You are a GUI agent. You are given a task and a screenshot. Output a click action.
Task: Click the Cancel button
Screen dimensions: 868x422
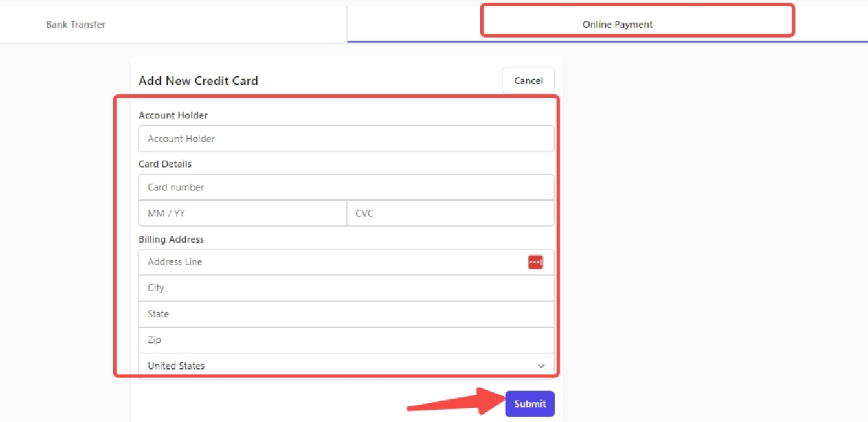coord(528,80)
